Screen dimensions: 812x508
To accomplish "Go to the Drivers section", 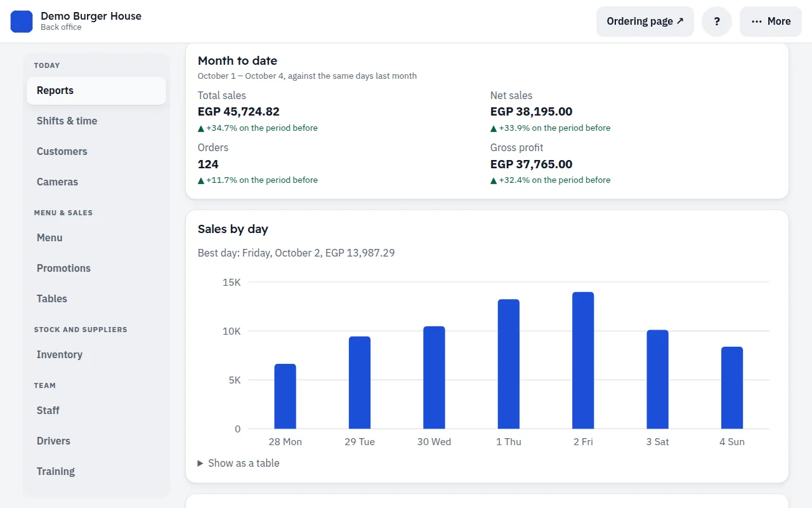I will coord(96,441).
